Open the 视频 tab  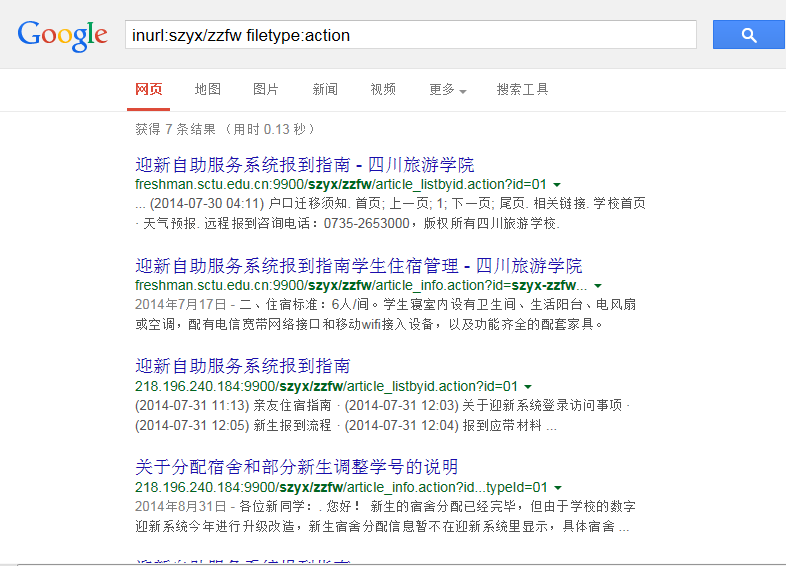coord(383,89)
